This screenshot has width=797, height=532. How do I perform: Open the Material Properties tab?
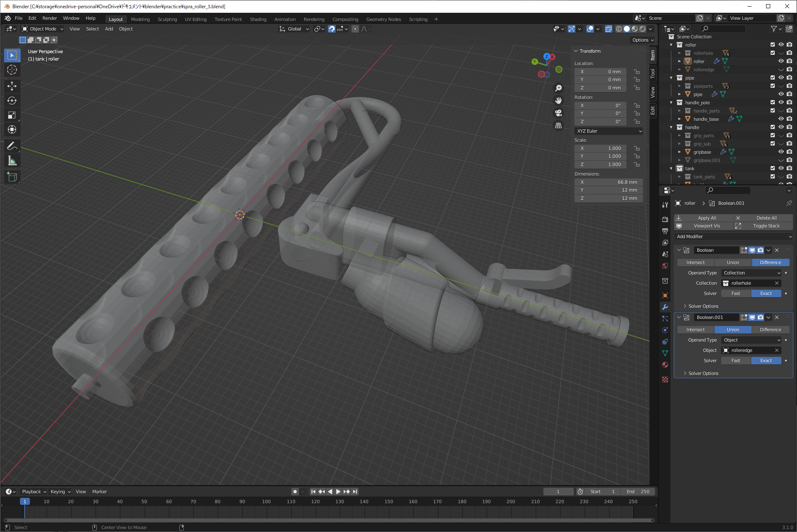click(x=665, y=365)
